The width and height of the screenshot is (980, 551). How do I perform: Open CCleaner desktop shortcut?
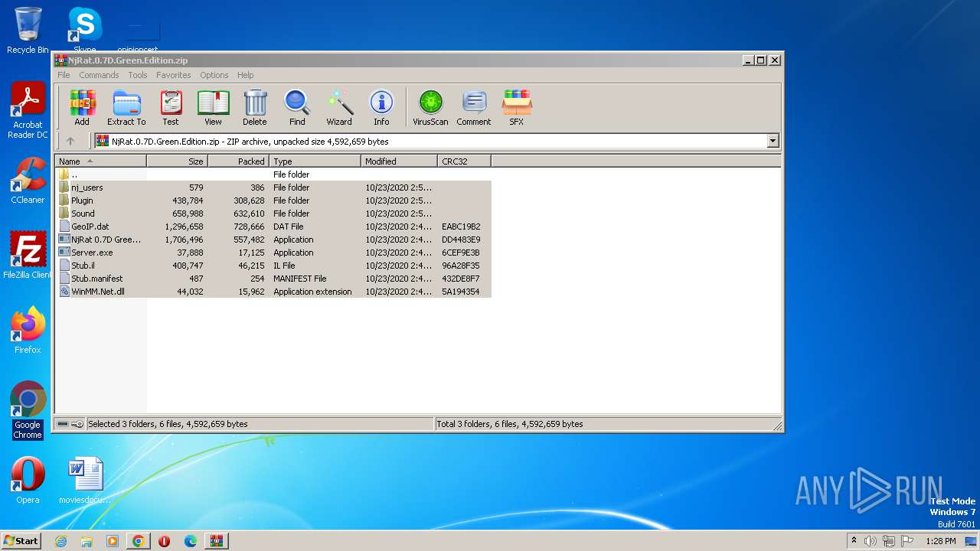pyautogui.click(x=28, y=181)
